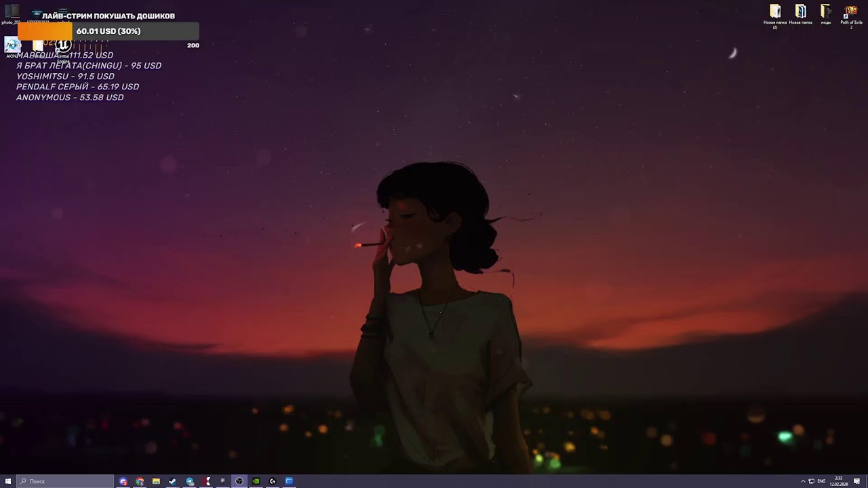The height and width of the screenshot is (488, 868).
Task: Switch the ENG input language indicator
Action: [x=822, y=481]
